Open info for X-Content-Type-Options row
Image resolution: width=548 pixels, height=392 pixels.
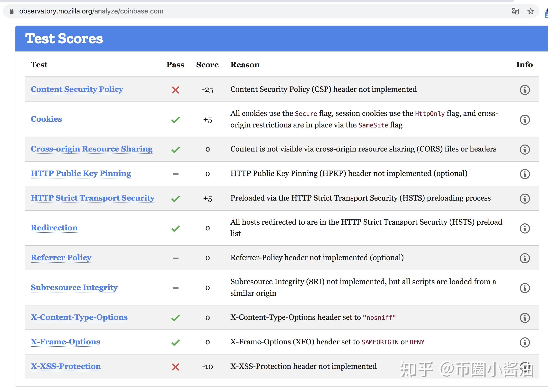point(525,318)
